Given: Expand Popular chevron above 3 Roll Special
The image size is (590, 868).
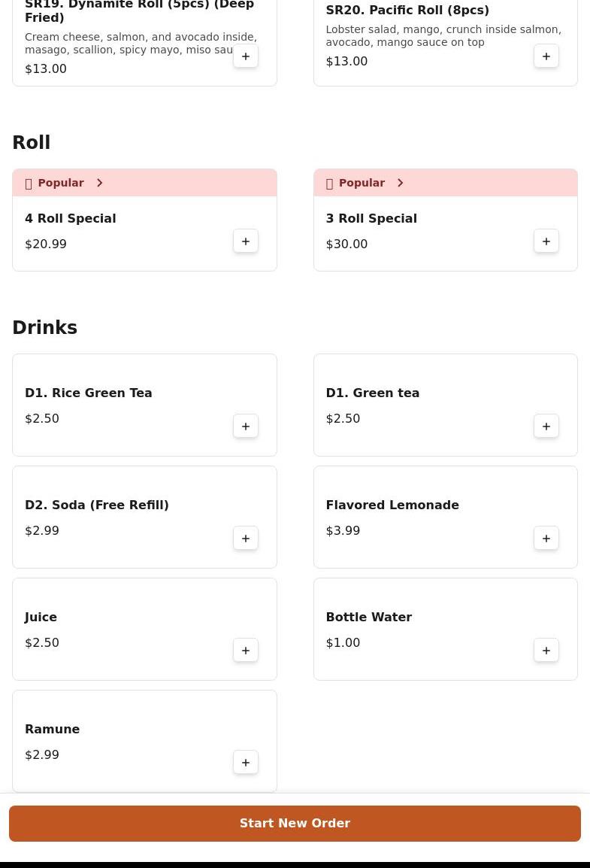Looking at the screenshot, I should [x=400, y=183].
